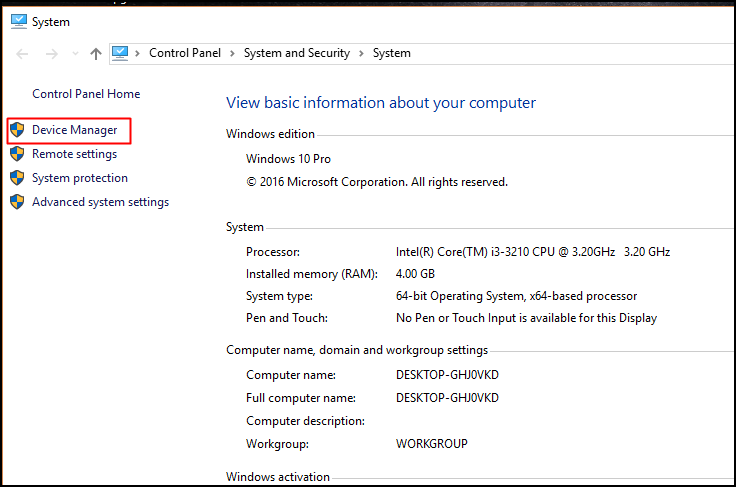Open Control Panel Home link
736x487 pixels.
86,94
